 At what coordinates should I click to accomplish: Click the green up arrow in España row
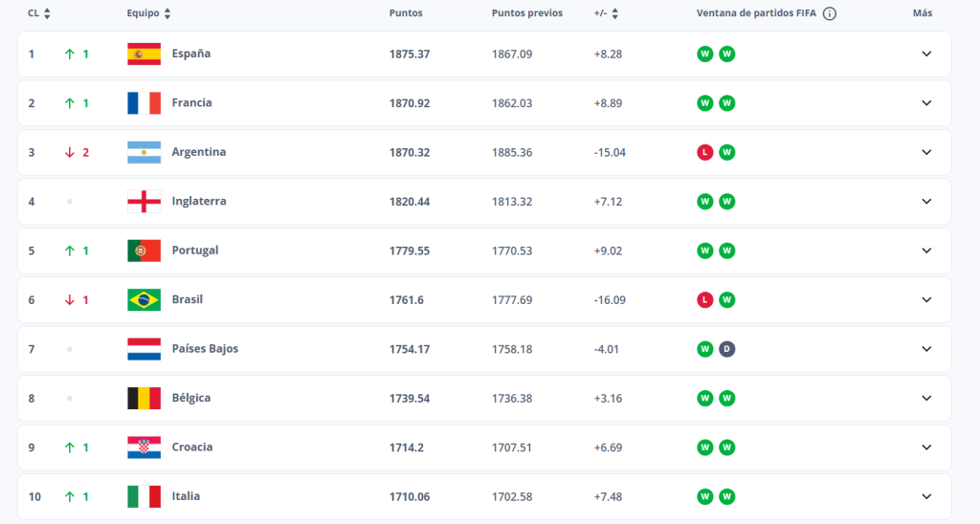[x=69, y=55]
